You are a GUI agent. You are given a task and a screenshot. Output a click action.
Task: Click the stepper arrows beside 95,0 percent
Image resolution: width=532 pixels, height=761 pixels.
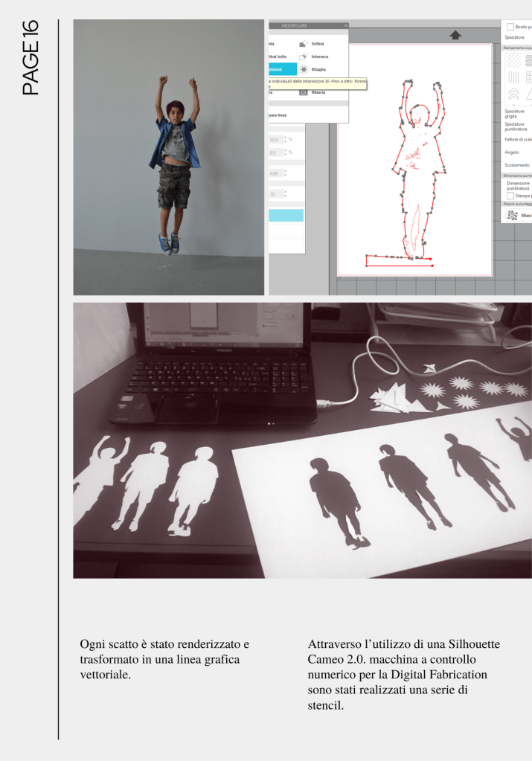[x=284, y=140]
